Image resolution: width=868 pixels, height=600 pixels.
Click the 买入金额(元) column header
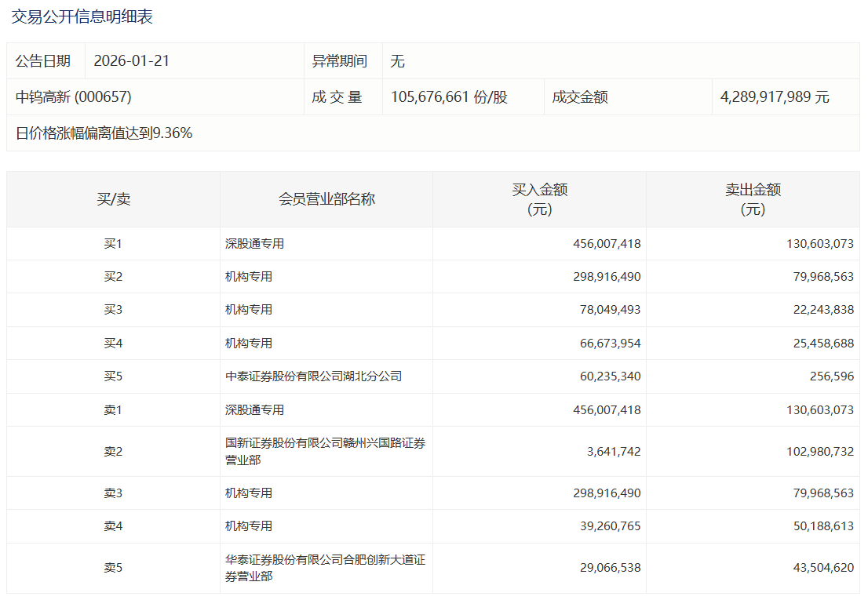tap(539, 199)
